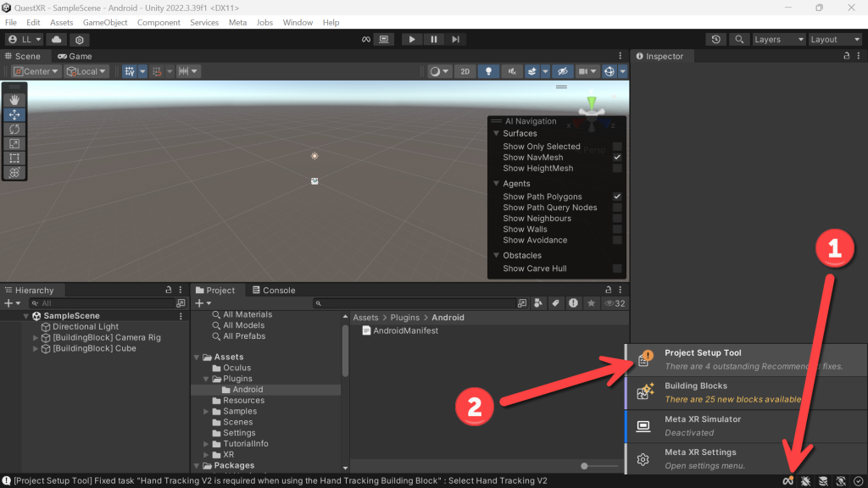
Task: Open the Meta XR Tools status bar icon
Action: [787, 481]
